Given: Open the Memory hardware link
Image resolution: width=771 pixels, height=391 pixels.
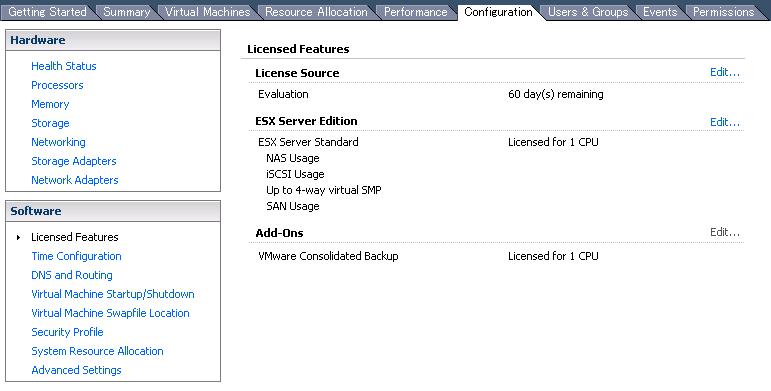Looking at the screenshot, I should click(50, 104).
